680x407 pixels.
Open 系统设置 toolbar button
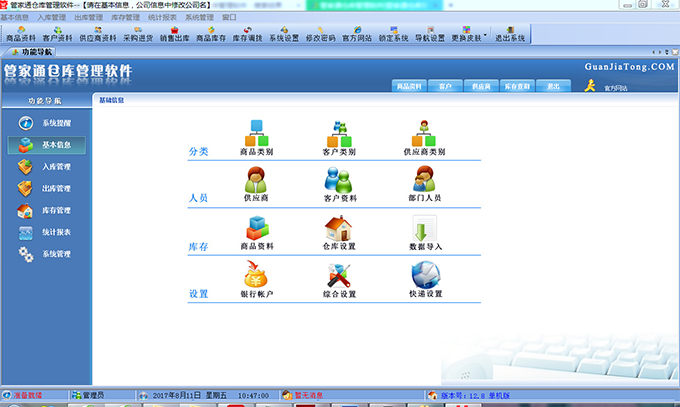284,34
